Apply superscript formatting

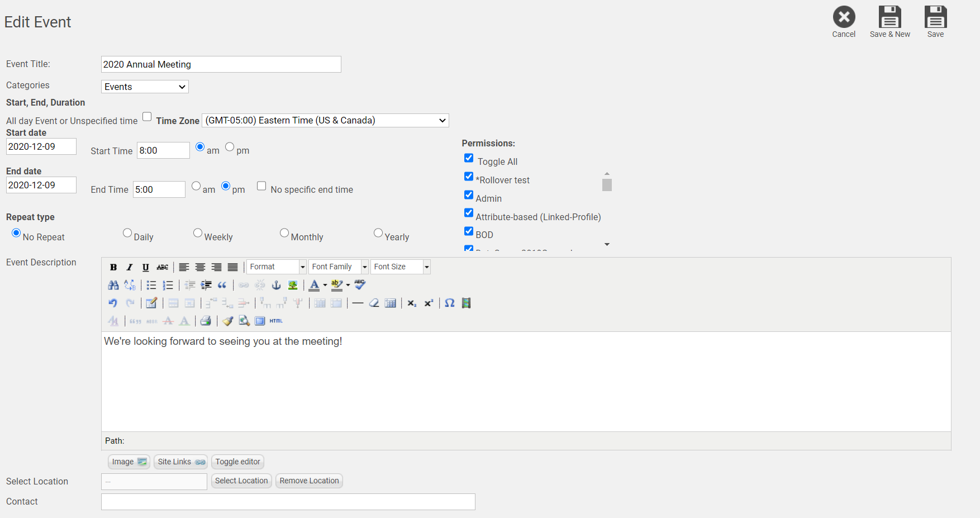click(429, 303)
